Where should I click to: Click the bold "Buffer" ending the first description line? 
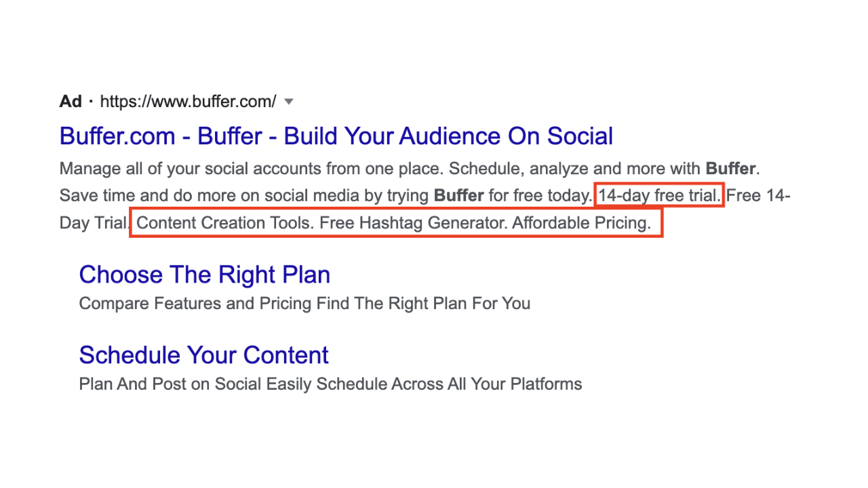point(730,168)
